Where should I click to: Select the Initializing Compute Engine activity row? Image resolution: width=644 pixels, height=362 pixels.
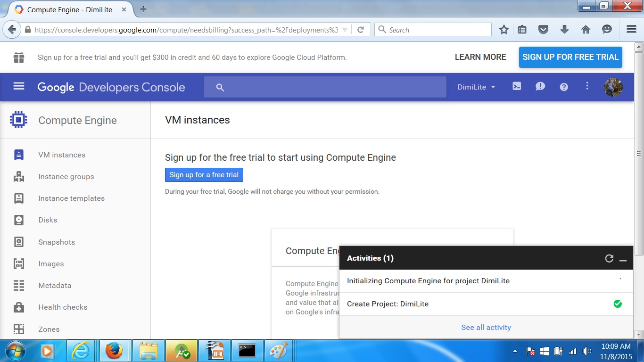pos(486,281)
